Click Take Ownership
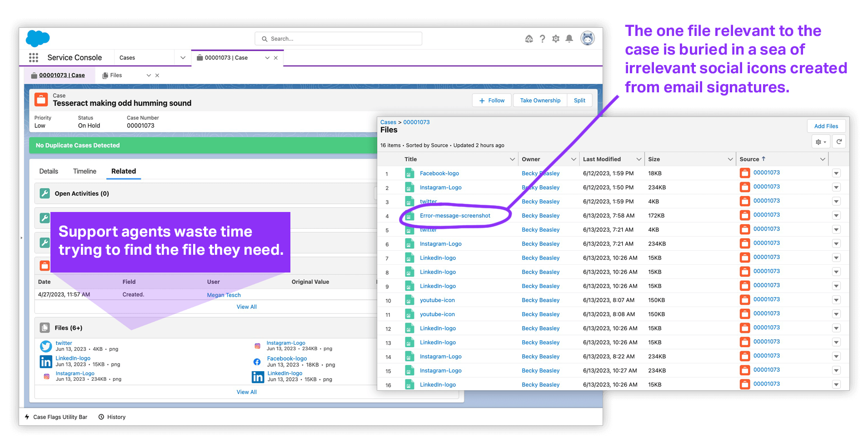 [540, 101]
